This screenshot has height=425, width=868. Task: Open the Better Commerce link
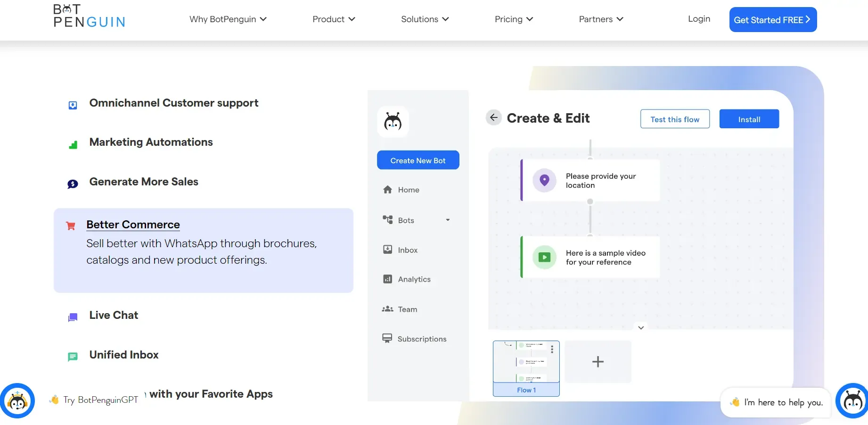[133, 225]
